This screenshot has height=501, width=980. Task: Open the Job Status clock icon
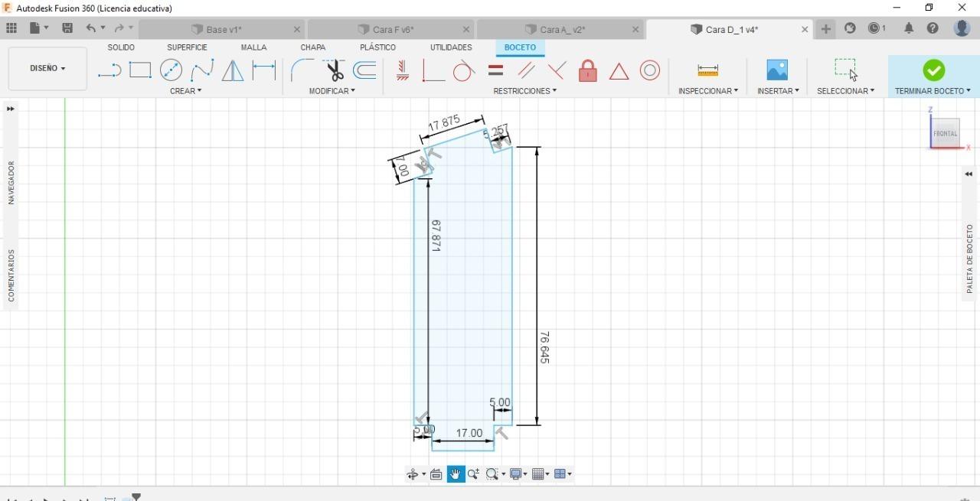click(x=874, y=28)
